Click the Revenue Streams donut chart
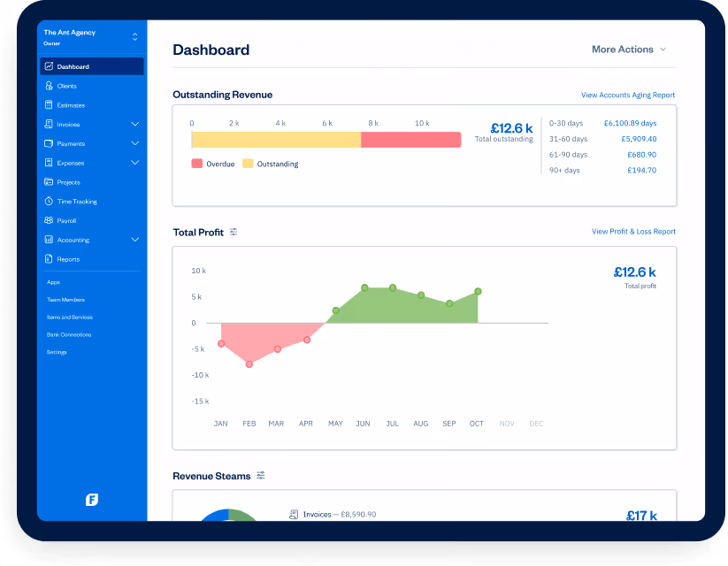Screen dimensions: 728x566 228,518
